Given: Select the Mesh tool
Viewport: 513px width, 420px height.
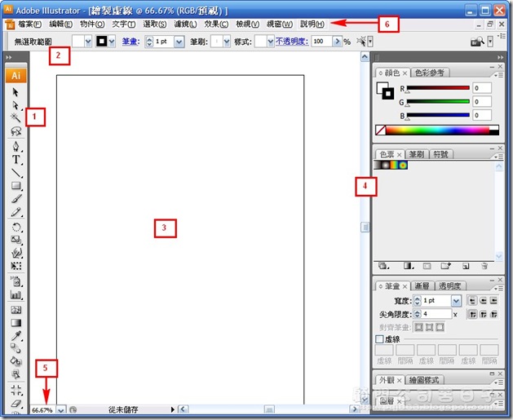Looking at the screenshot, I should coord(16,309).
